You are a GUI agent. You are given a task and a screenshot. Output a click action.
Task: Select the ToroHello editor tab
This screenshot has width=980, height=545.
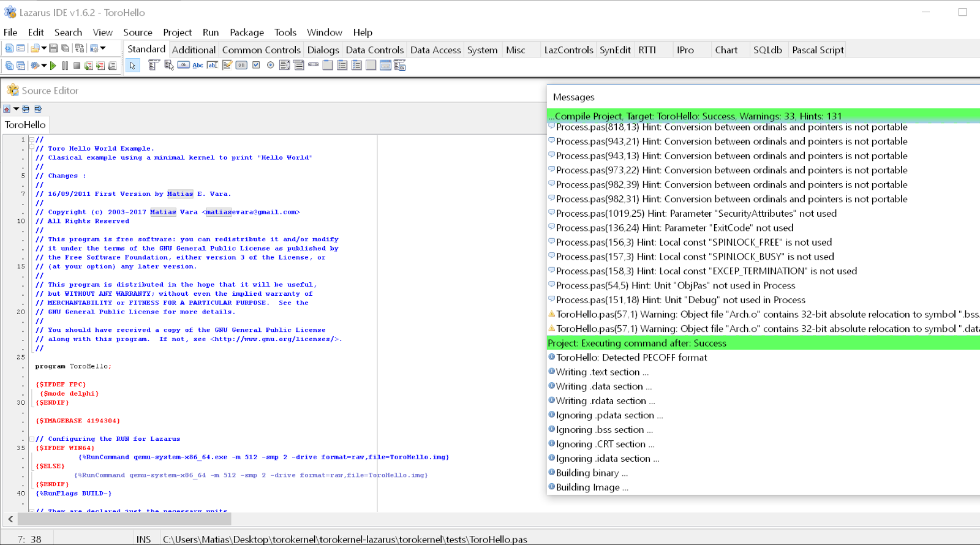pos(25,125)
